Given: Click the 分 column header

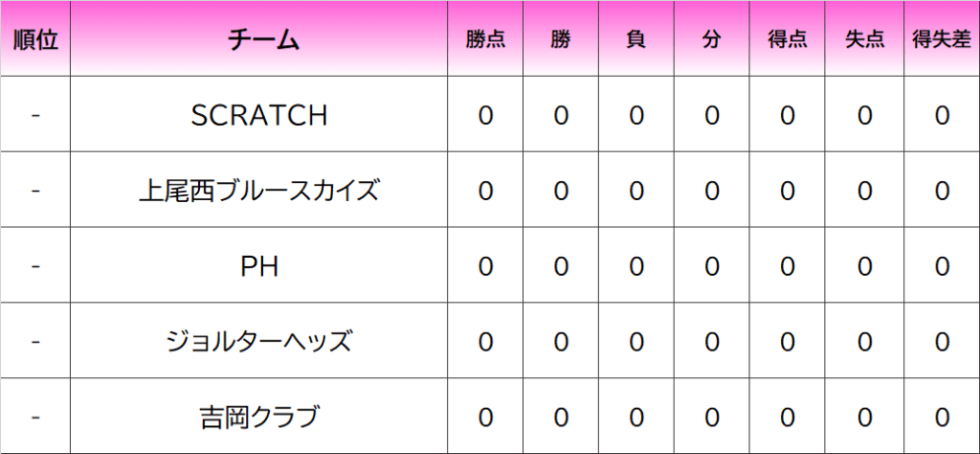Looking at the screenshot, I should (711, 40).
